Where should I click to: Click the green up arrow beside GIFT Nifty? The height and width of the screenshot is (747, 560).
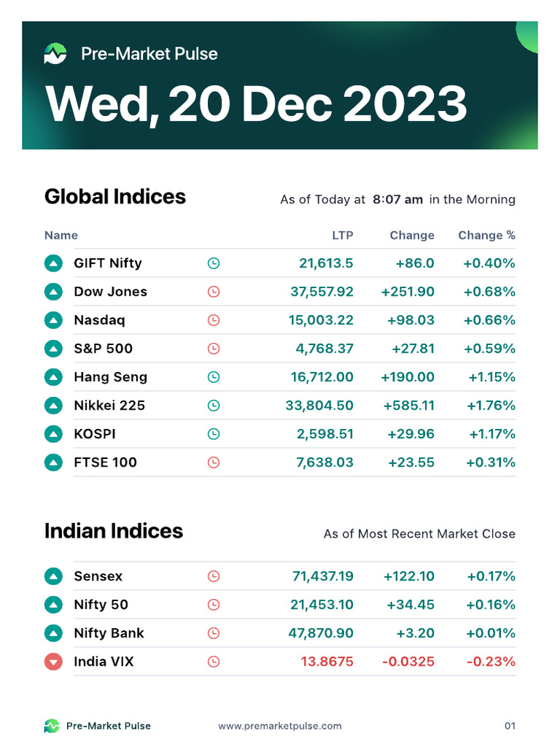(x=53, y=263)
